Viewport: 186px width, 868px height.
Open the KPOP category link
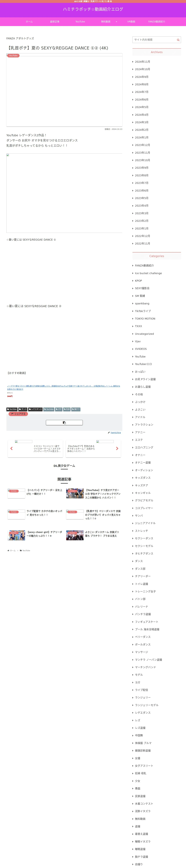(138, 281)
